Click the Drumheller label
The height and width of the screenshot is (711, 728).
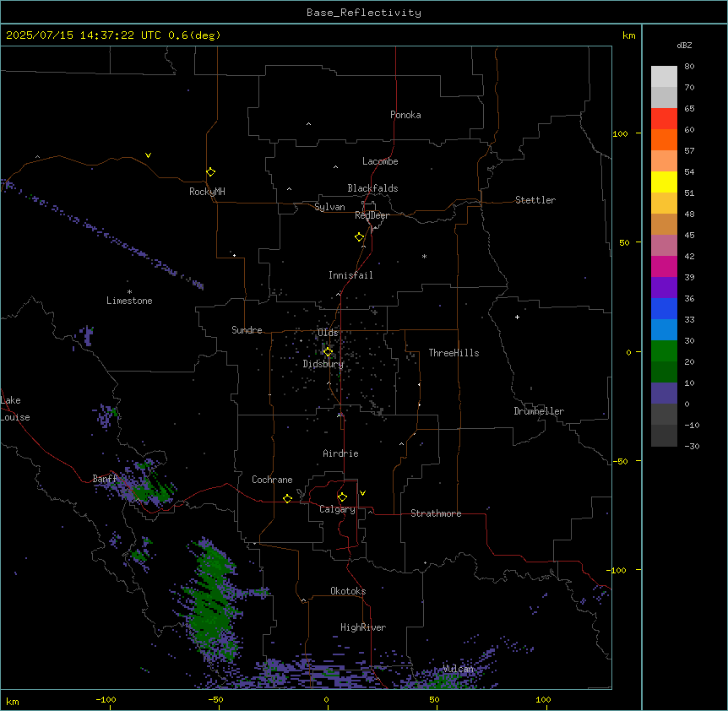click(539, 411)
